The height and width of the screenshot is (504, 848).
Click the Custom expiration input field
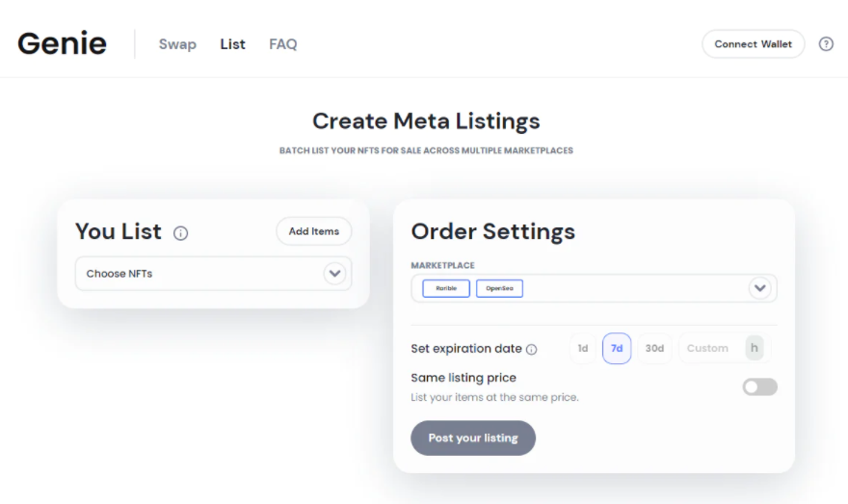(710, 349)
